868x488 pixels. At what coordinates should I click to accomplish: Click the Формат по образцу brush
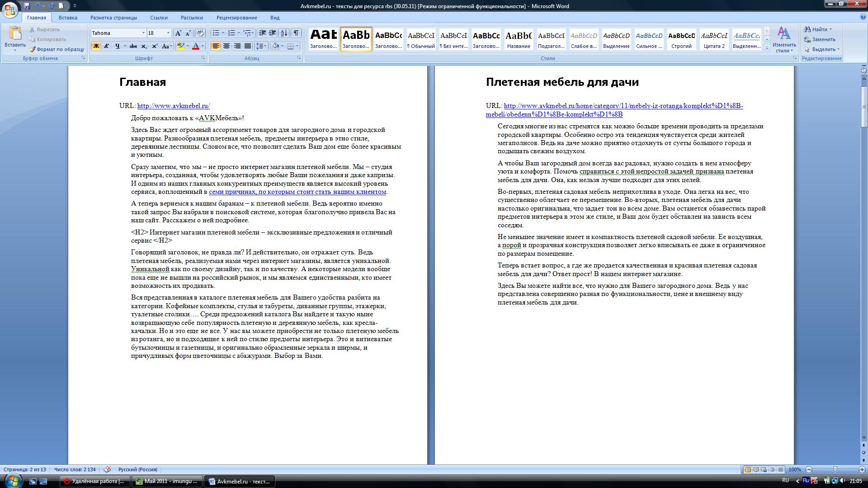57,49
